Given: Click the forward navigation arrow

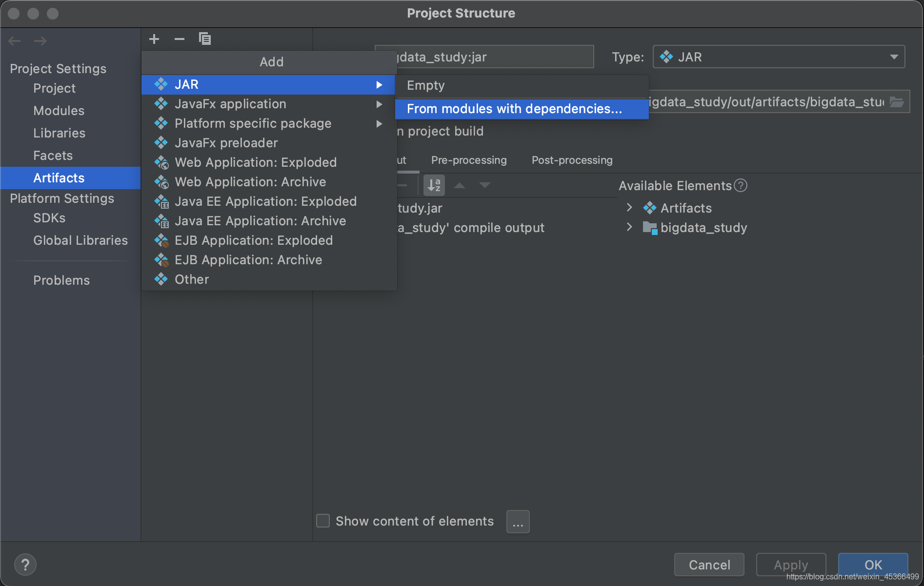Looking at the screenshot, I should (40, 41).
